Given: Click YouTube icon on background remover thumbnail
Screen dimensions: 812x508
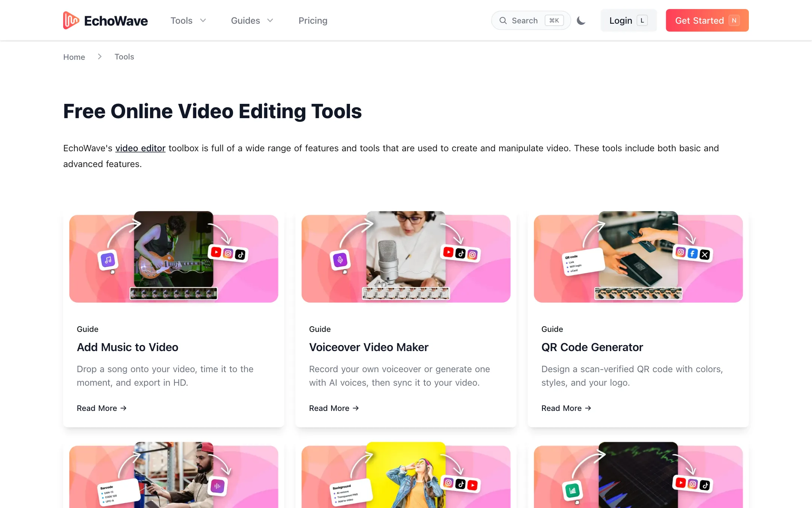Looking at the screenshot, I should tap(473, 486).
